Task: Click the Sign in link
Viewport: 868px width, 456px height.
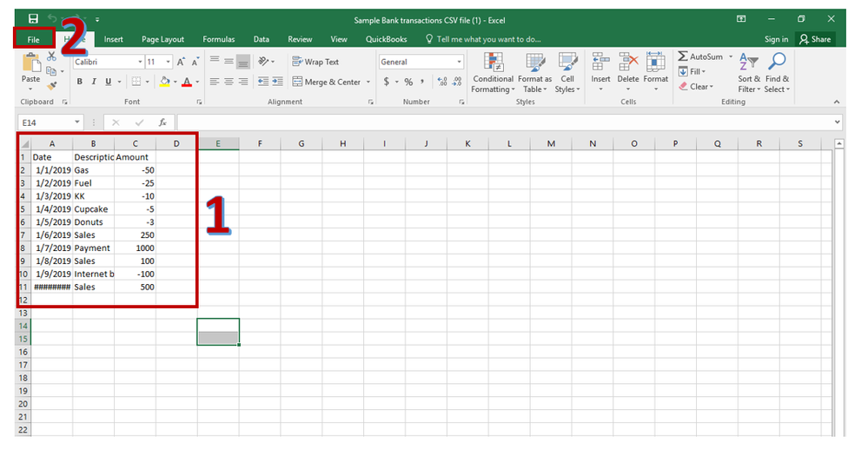Action: pos(776,39)
